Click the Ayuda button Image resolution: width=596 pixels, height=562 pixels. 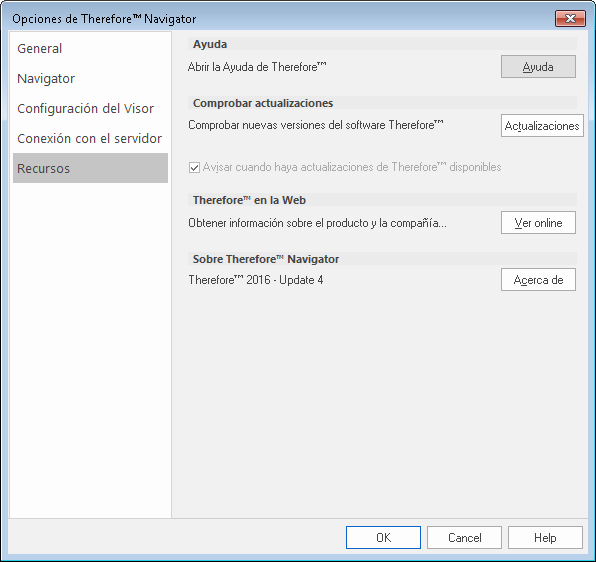coord(538,67)
